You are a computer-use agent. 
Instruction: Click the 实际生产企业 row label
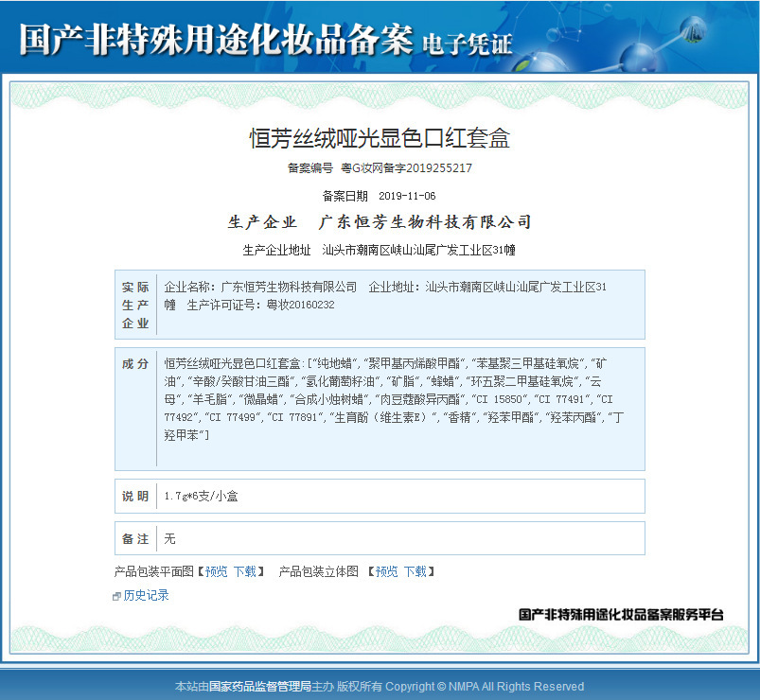pos(135,305)
